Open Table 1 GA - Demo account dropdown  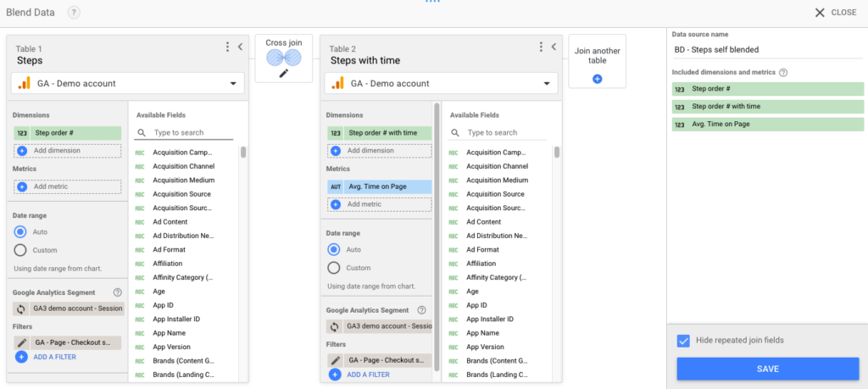click(128, 84)
